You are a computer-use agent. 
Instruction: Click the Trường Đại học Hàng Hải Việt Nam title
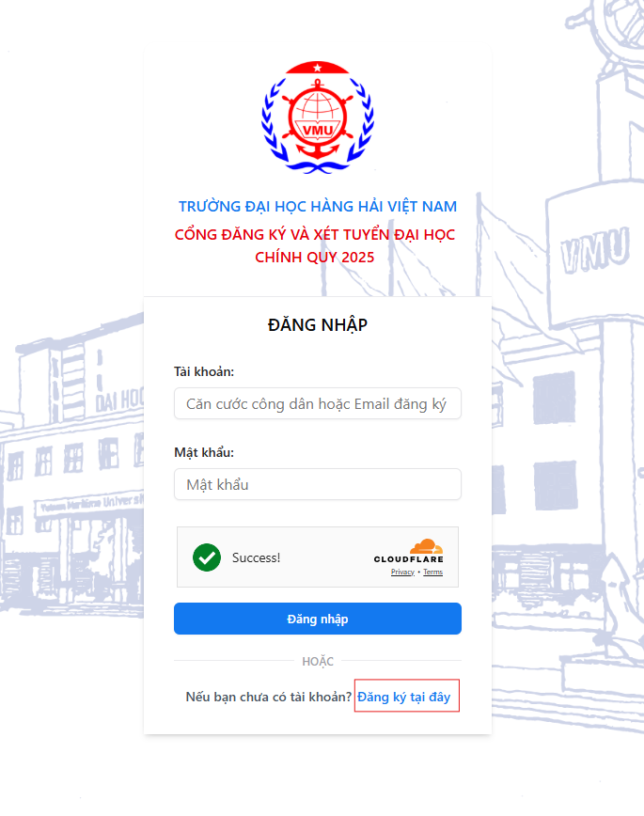click(x=318, y=207)
